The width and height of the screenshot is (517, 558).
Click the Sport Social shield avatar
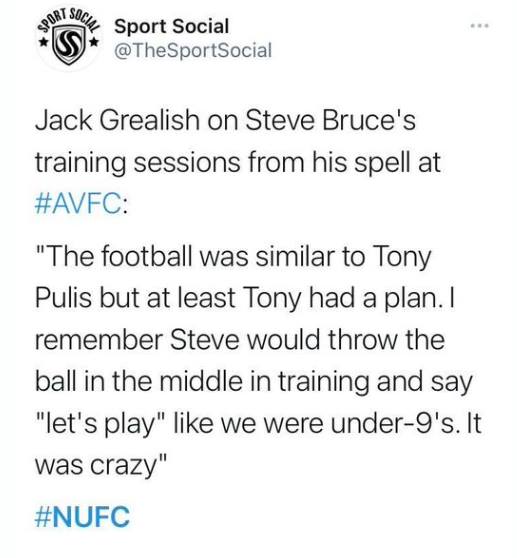pyautogui.click(x=69, y=39)
